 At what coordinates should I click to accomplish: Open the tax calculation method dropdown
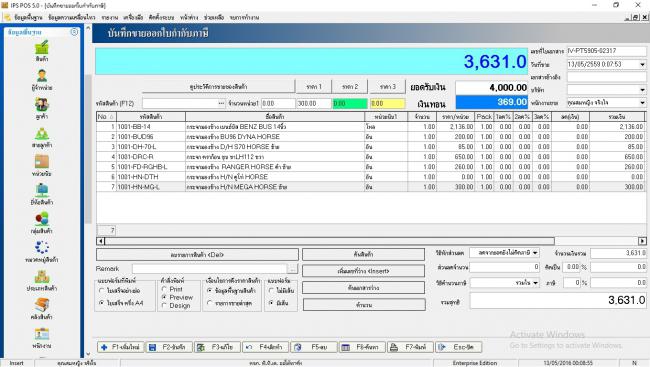click(535, 283)
